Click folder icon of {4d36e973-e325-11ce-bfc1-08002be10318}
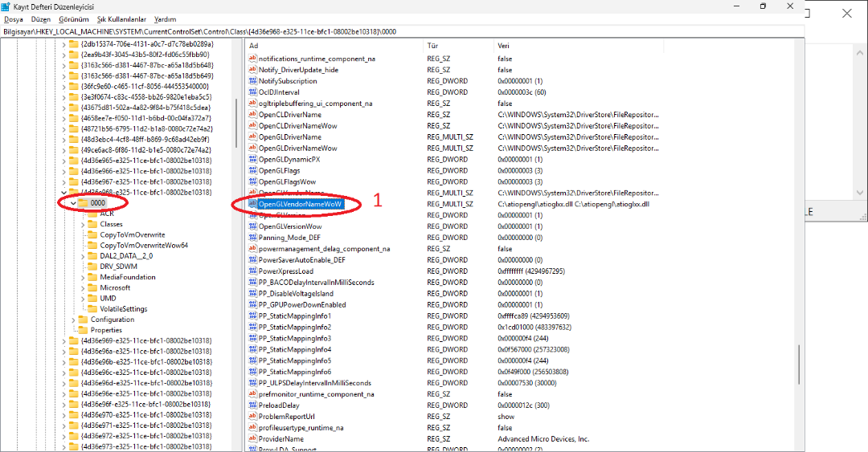The image size is (868, 452). click(x=74, y=446)
